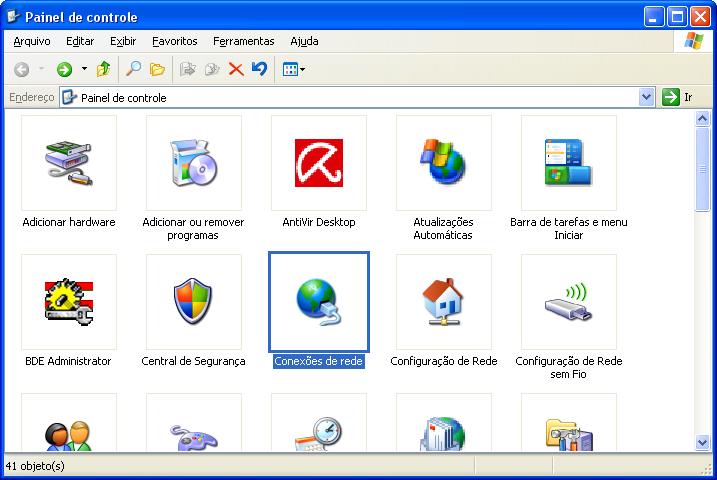Open Adicionar ou remover programas icon

pos(194,163)
